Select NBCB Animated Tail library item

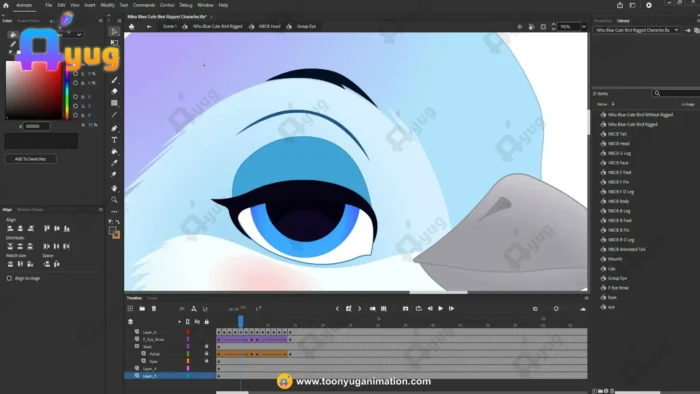tap(626, 249)
